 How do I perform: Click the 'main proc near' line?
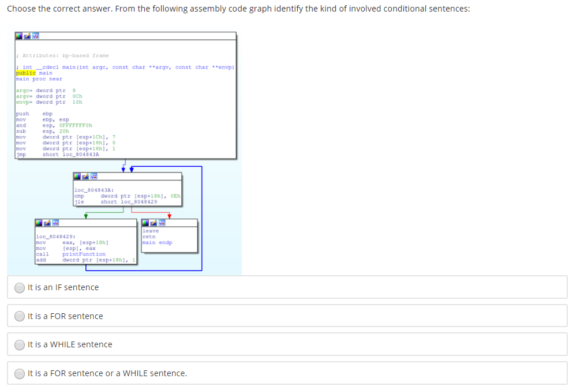pyautogui.click(x=39, y=78)
